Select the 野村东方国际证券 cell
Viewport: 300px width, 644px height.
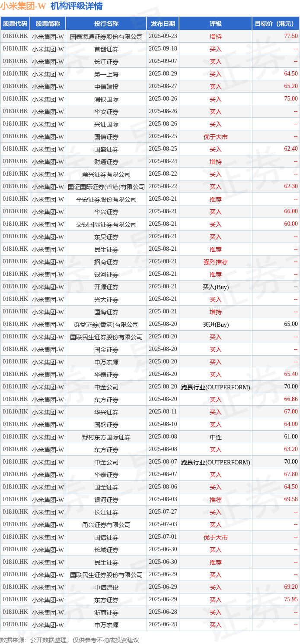[106, 437]
